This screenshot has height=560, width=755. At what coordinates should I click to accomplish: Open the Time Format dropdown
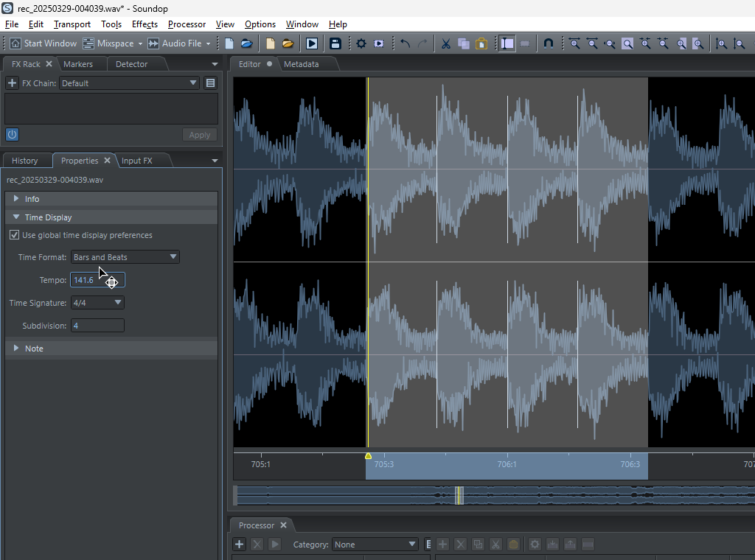click(125, 257)
